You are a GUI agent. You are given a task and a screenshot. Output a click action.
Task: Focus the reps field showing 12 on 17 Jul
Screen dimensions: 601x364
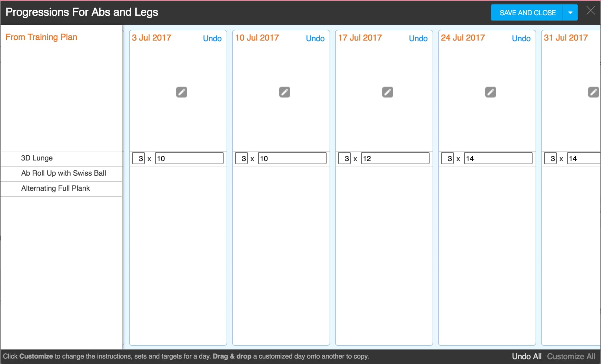395,158
